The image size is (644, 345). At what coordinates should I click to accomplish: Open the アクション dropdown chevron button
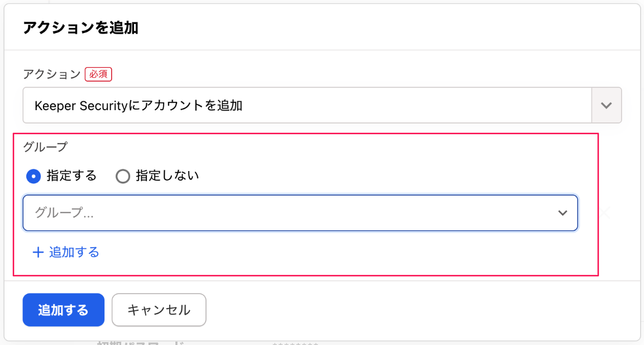pos(606,105)
